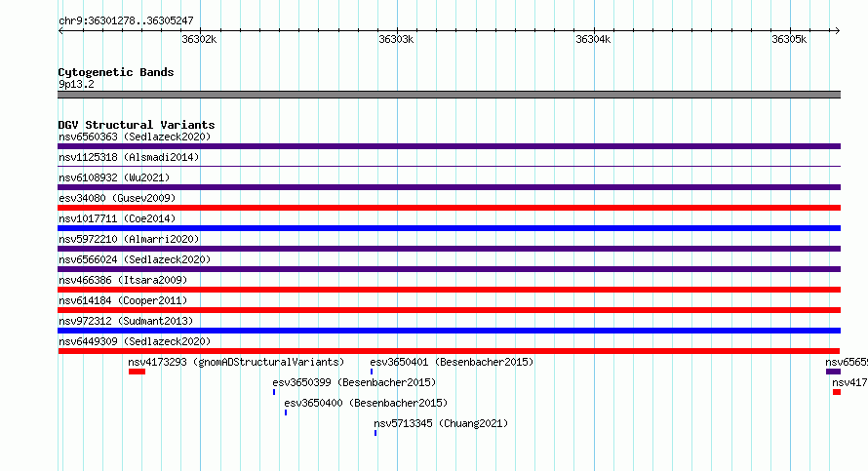868x471 pixels.
Task: Click the 36303k ruler label
Action: click(396, 39)
